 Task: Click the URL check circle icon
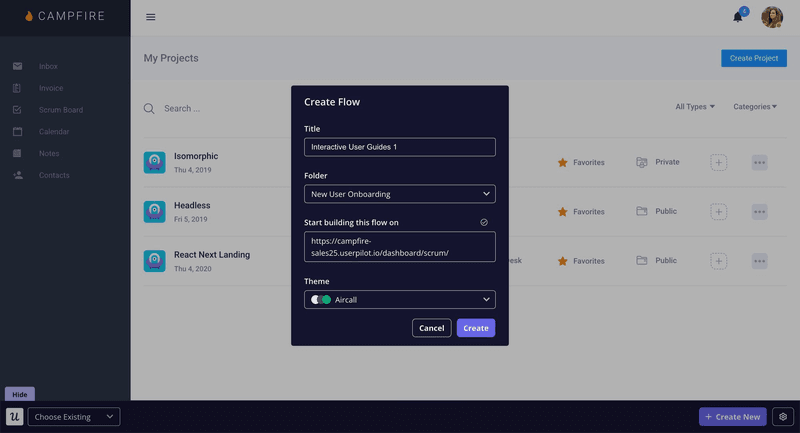point(484,222)
